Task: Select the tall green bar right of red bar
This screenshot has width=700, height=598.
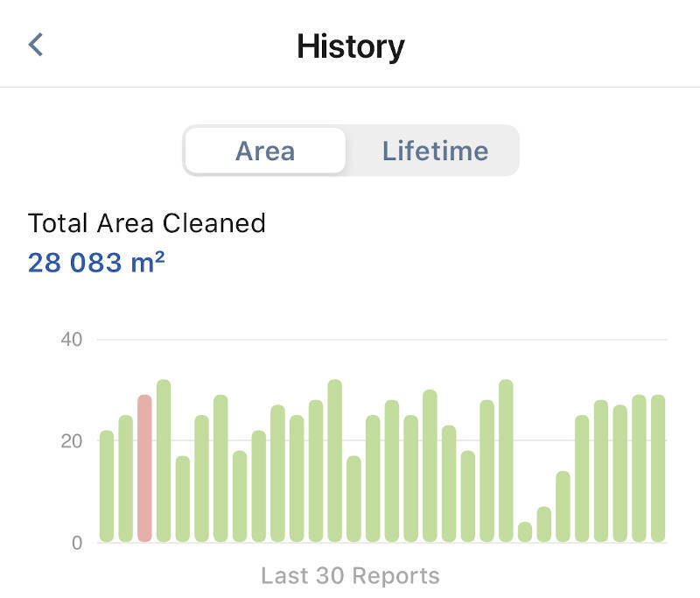Action: click(164, 461)
